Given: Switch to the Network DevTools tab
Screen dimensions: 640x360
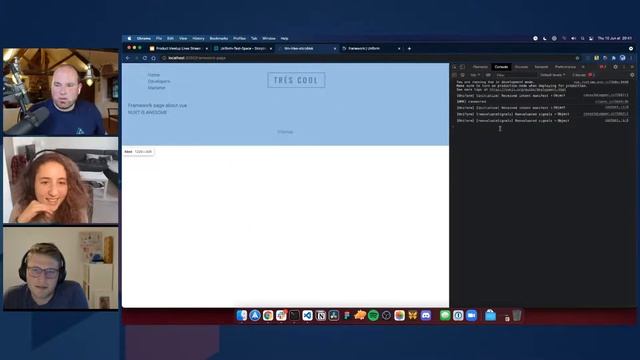Looking at the screenshot, I should point(541,67).
